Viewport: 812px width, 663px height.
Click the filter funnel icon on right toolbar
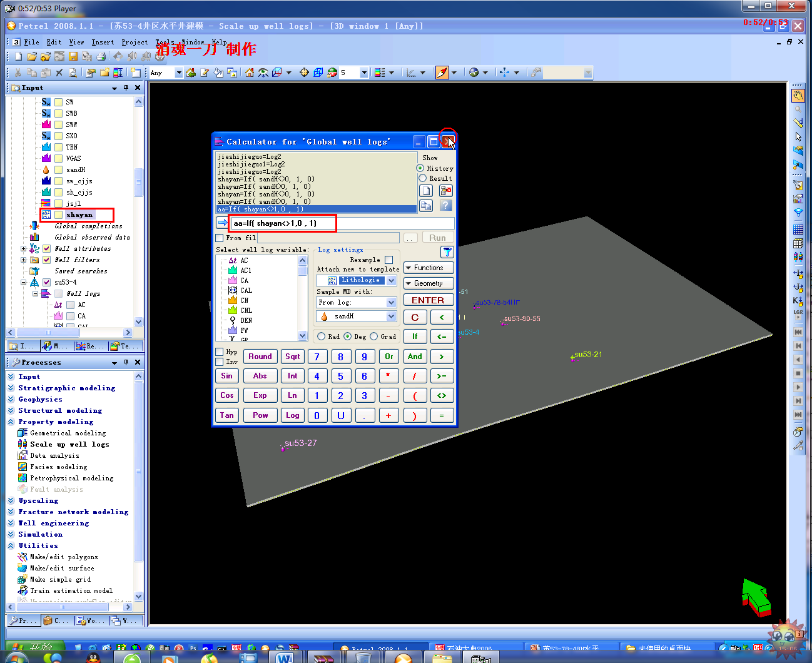(x=798, y=213)
